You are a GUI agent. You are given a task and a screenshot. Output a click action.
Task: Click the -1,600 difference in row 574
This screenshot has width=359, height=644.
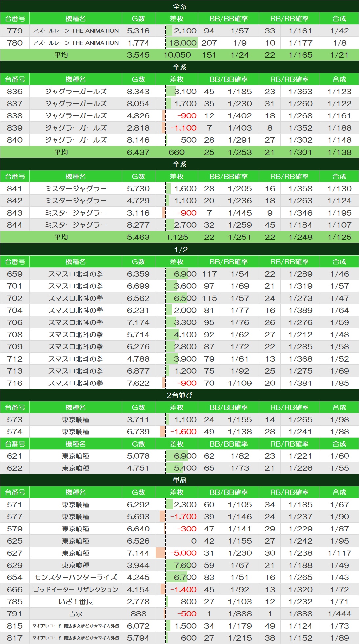184,432
